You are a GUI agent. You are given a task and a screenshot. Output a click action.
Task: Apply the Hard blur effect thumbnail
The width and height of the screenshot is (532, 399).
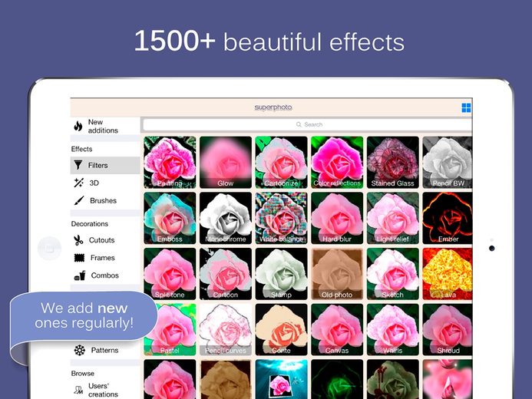[337, 218]
